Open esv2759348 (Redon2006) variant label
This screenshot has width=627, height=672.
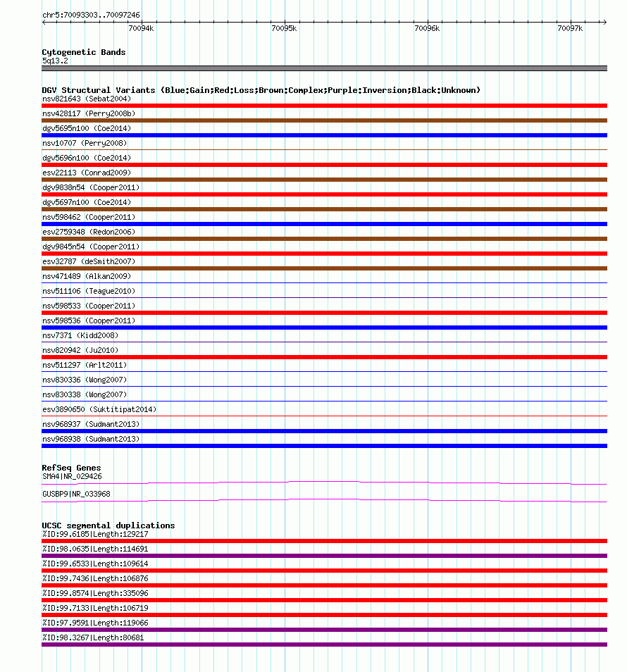(89, 232)
